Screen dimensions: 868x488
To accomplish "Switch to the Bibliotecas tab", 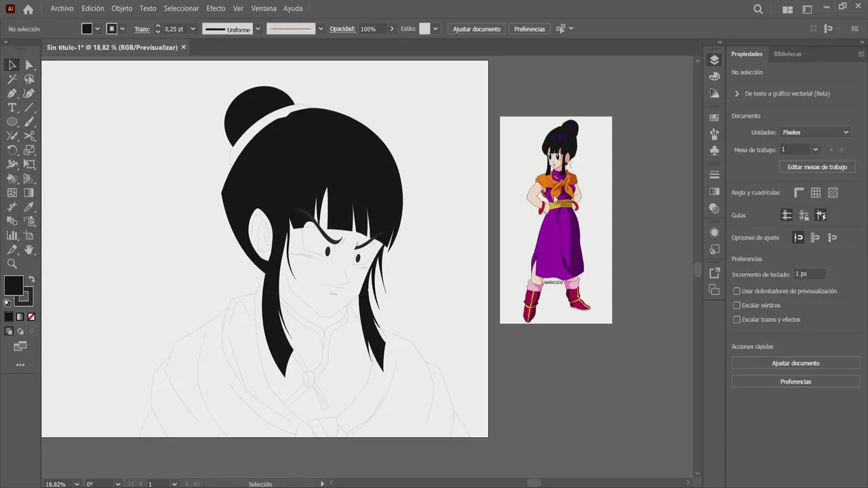I will pos(787,54).
